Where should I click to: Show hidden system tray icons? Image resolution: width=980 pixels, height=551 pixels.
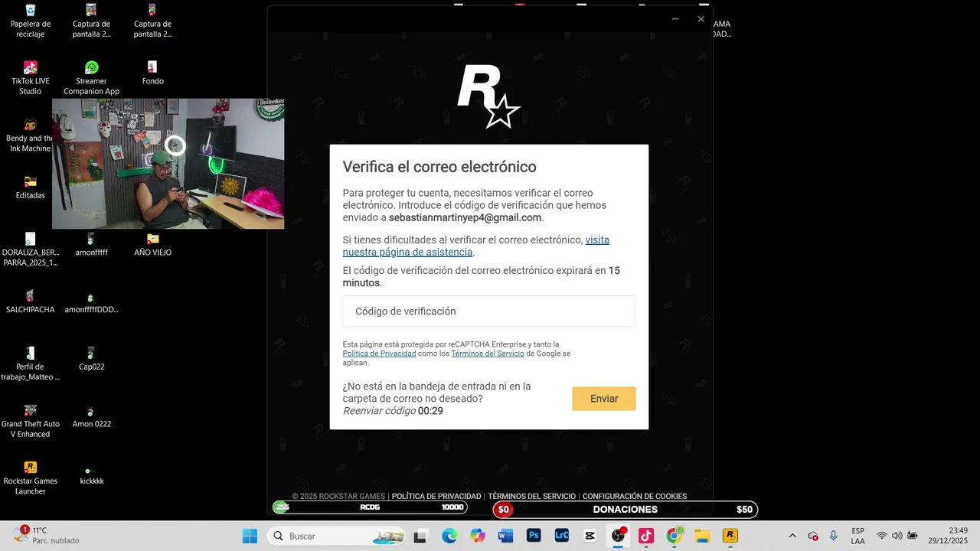pos(792,536)
